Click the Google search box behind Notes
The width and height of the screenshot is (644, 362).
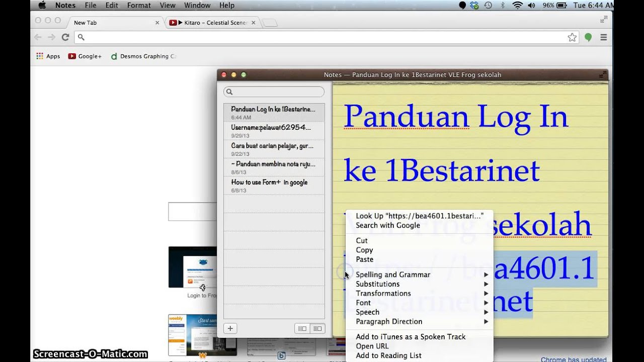pos(192,212)
